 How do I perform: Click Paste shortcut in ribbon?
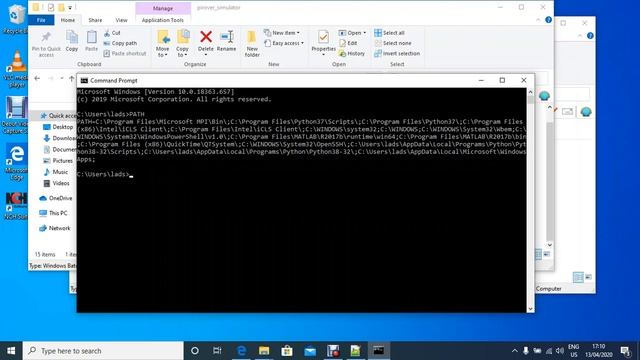click(x=125, y=53)
